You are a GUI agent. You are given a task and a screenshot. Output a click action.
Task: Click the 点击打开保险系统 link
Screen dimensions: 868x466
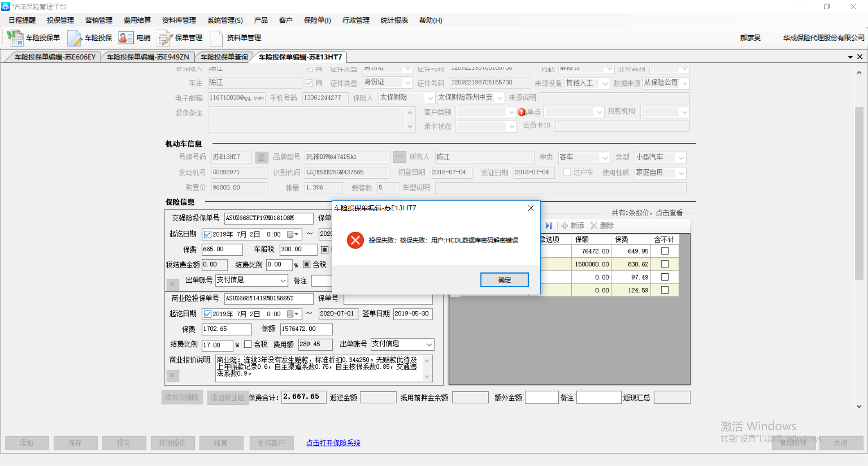(x=333, y=443)
